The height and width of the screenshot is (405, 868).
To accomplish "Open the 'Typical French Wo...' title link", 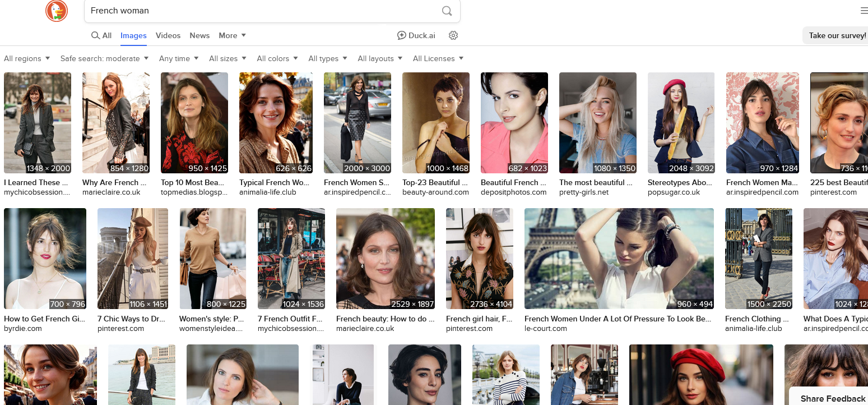I will [x=274, y=182].
